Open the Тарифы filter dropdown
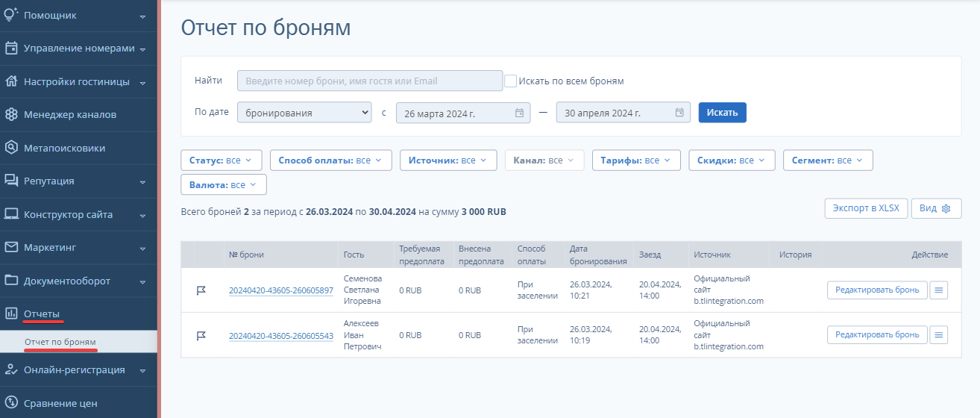This screenshot has height=418, width=980. (x=636, y=160)
